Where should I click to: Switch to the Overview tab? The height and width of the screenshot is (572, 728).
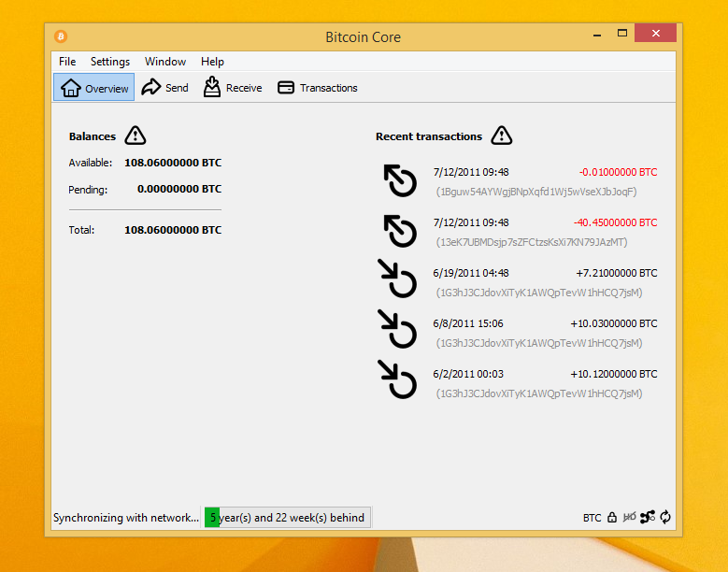tap(93, 87)
